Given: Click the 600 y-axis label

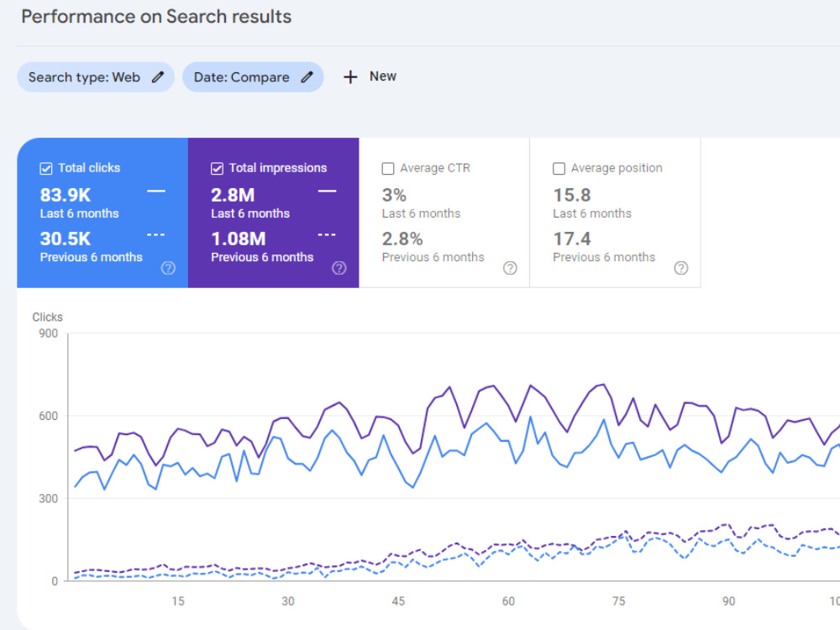Looking at the screenshot, I should click(48, 417).
